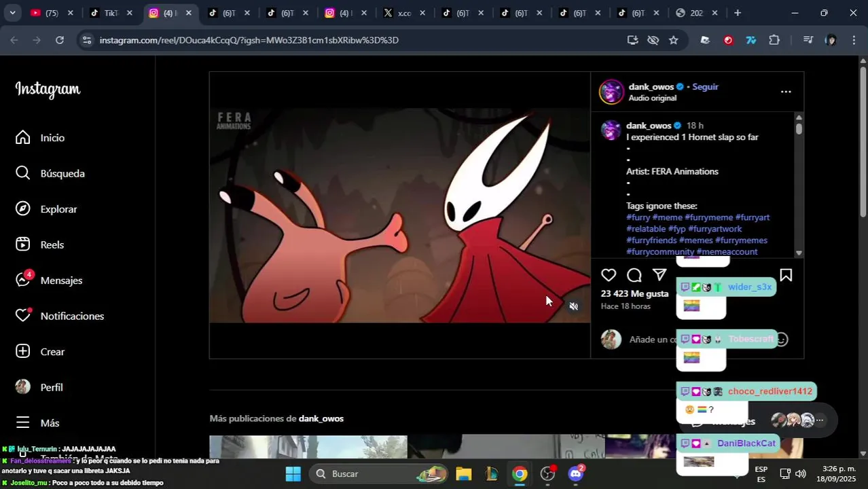Unmute the reel audio
This screenshot has width=868, height=489.
[x=574, y=306]
